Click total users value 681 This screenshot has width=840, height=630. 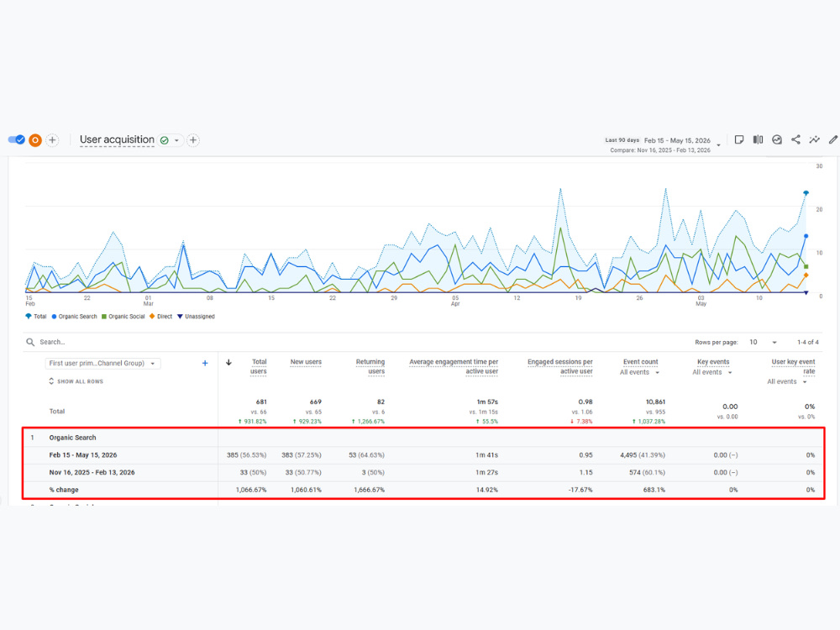point(261,402)
